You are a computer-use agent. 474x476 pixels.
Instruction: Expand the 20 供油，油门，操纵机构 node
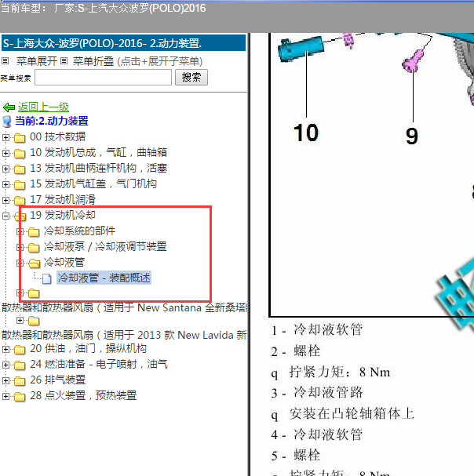[5, 349]
